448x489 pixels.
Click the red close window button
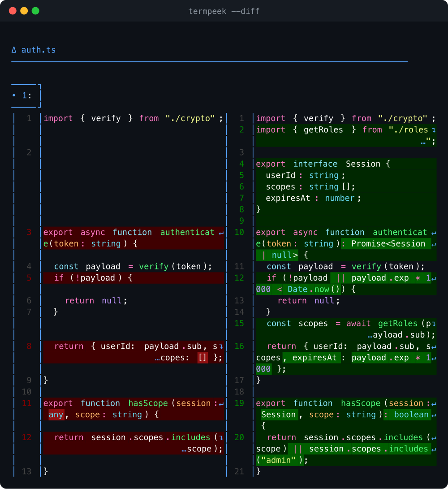click(13, 11)
